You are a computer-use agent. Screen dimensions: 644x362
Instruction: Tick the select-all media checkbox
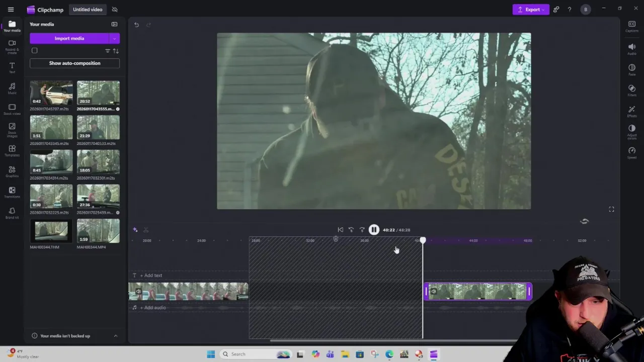[34, 50]
